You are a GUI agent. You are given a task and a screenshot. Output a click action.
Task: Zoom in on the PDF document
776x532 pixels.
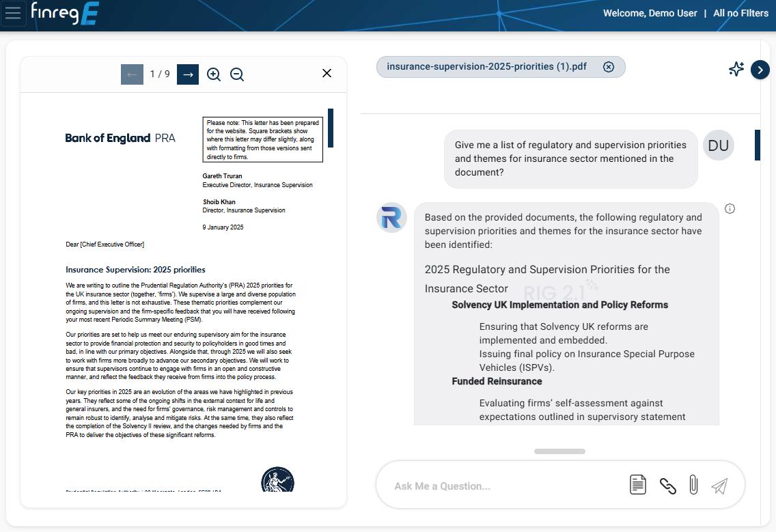[x=214, y=74]
